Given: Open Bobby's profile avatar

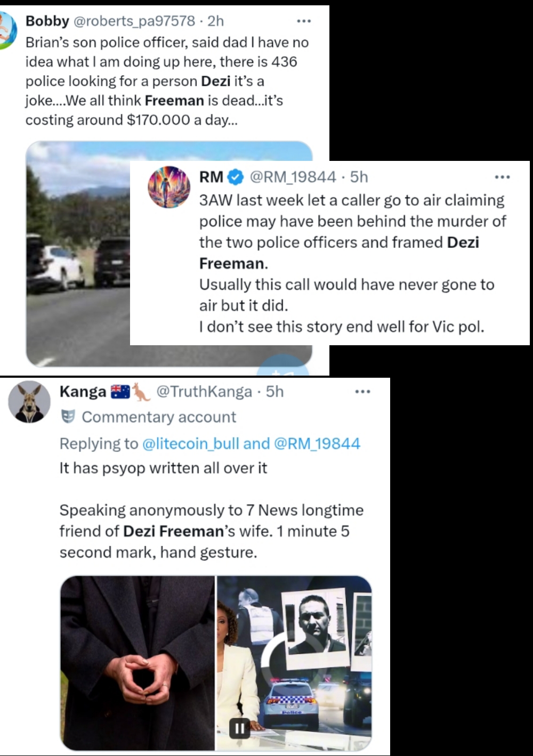Looking at the screenshot, I should point(7,30).
